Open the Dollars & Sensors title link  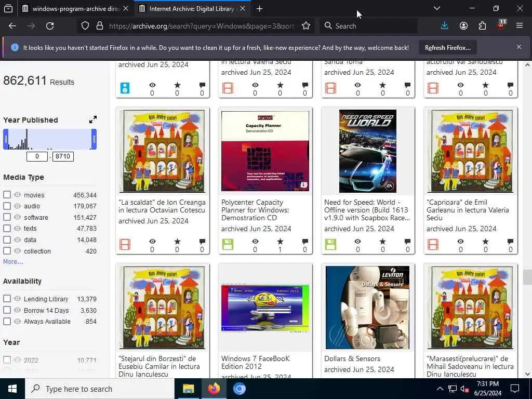[x=352, y=358]
